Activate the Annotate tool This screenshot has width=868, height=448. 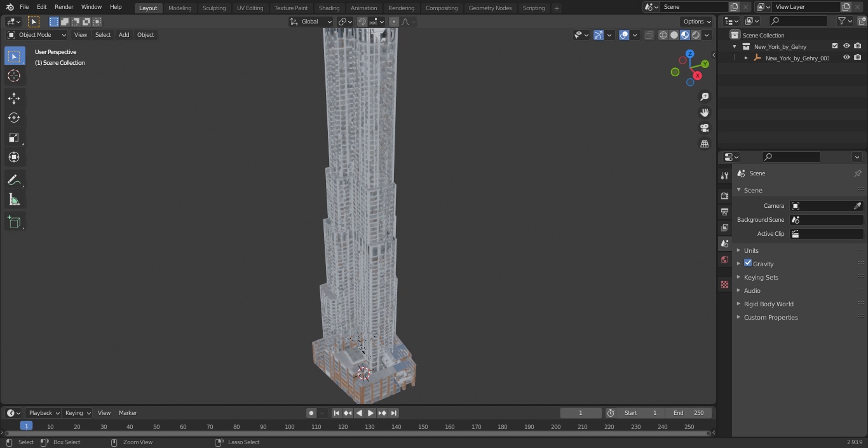(14, 180)
